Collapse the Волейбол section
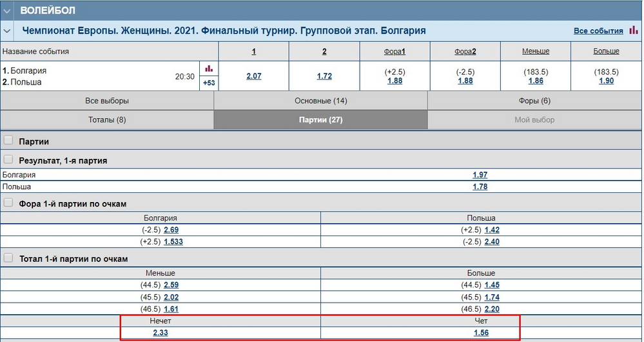 click(7, 10)
